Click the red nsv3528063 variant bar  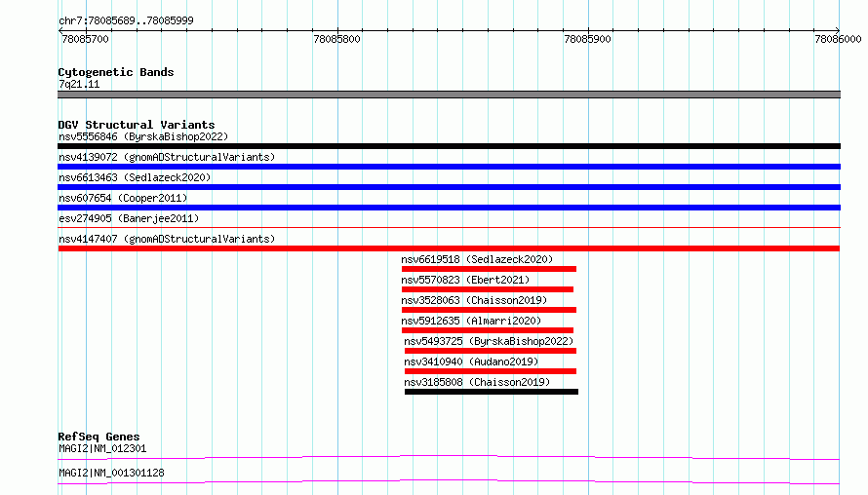(x=489, y=310)
